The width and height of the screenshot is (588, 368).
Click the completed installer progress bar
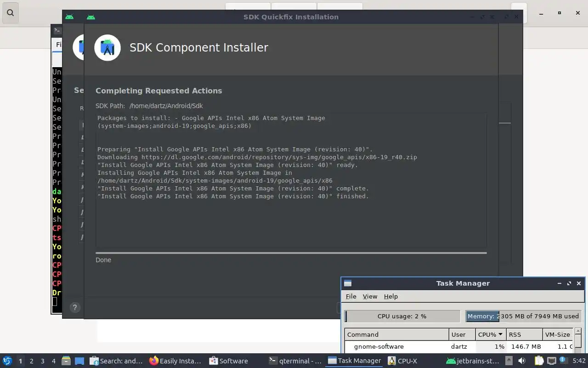pyautogui.click(x=291, y=253)
